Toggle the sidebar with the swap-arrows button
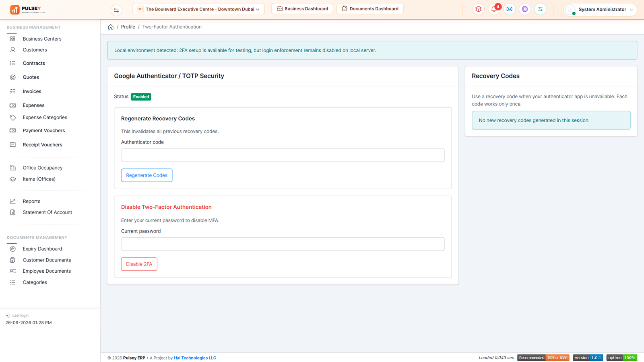Image resolution: width=644 pixels, height=362 pixels. [x=116, y=10]
